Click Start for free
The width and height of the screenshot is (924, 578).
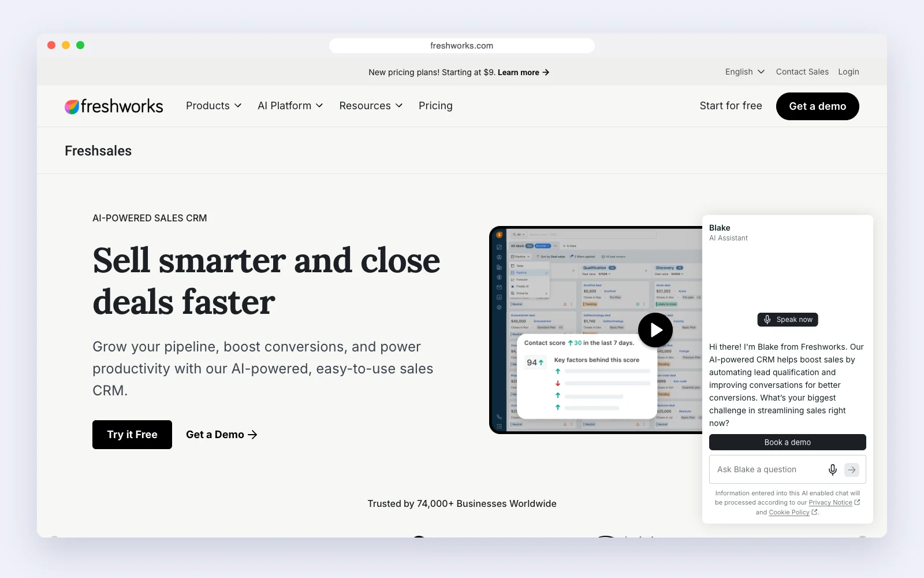pos(731,106)
